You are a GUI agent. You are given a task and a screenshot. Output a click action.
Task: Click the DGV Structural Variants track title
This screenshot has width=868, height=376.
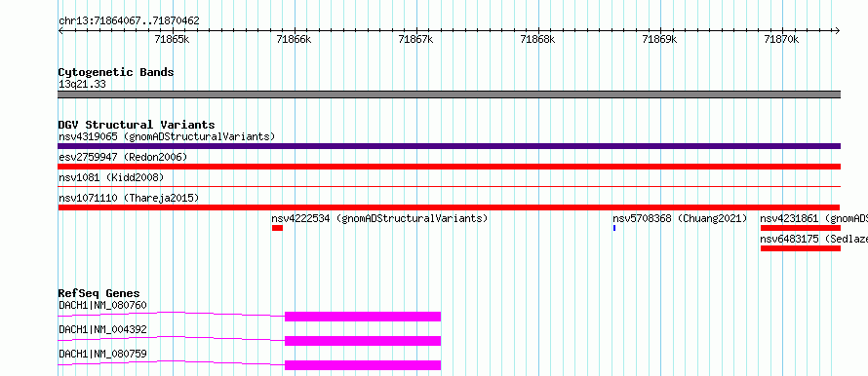click(137, 125)
